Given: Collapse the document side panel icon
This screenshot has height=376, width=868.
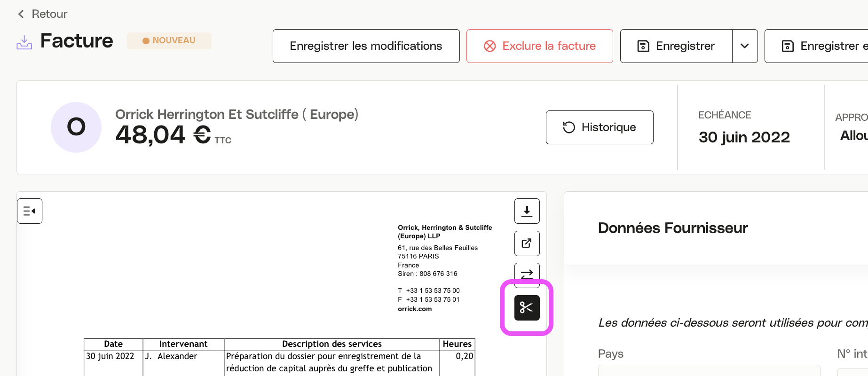Looking at the screenshot, I should click(30, 211).
